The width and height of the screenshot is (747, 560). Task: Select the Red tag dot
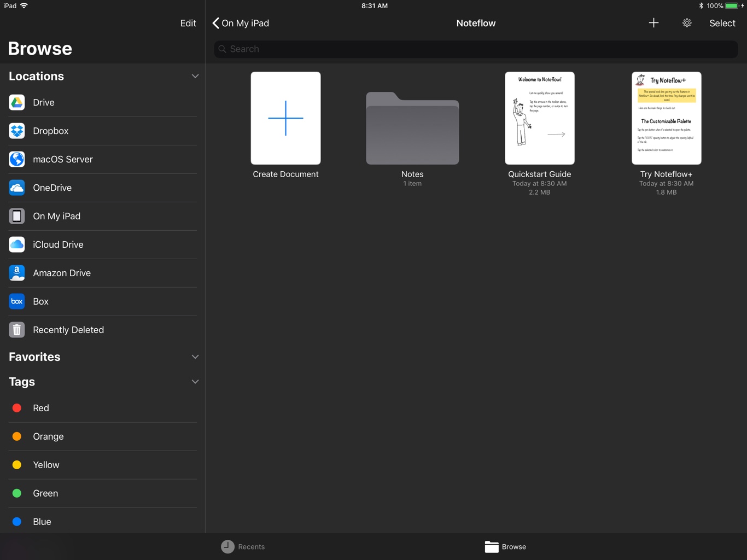tap(17, 408)
